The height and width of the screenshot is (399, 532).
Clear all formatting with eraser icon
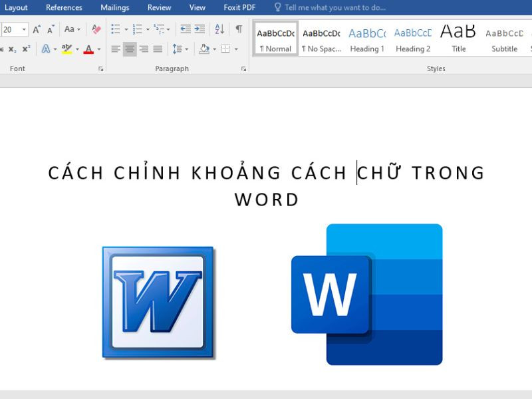[x=96, y=29]
